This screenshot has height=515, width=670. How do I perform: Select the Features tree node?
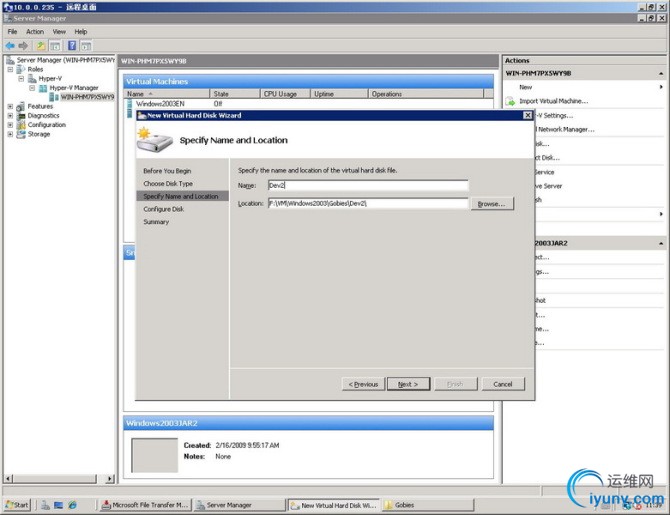tap(40, 106)
